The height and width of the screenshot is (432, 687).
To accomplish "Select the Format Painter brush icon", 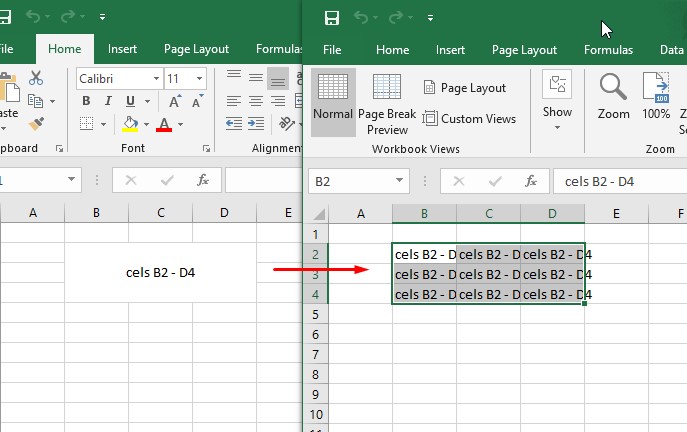I will [x=37, y=123].
